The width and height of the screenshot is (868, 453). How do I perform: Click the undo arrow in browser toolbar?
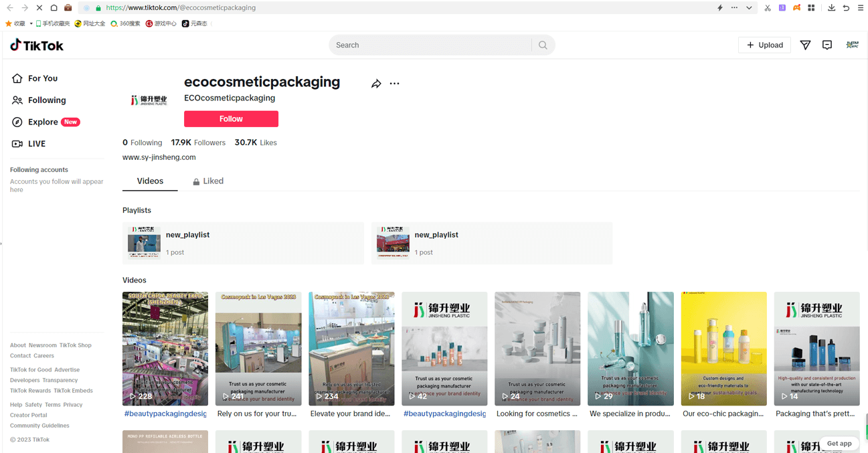pos(846,8)
